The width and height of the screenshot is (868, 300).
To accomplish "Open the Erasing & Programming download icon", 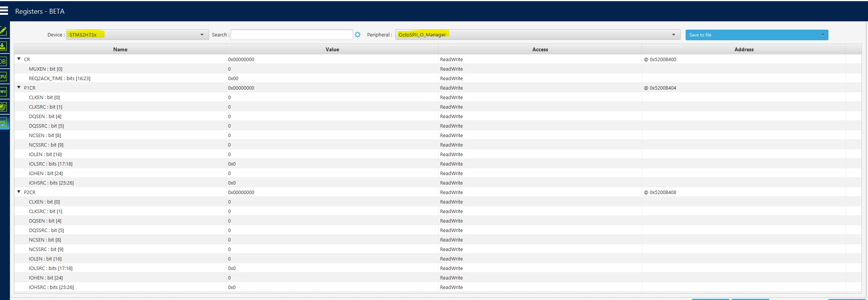I will (x=3, y=46).
